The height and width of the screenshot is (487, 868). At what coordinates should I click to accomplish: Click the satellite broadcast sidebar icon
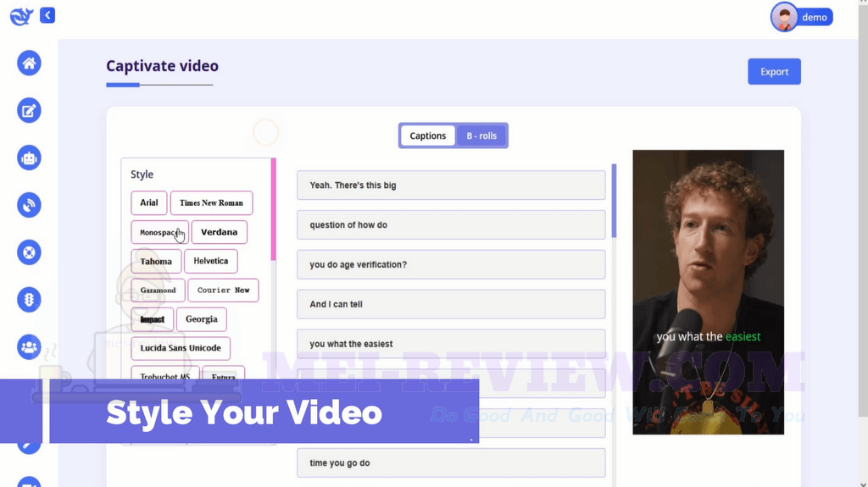(x=29, y=205)
